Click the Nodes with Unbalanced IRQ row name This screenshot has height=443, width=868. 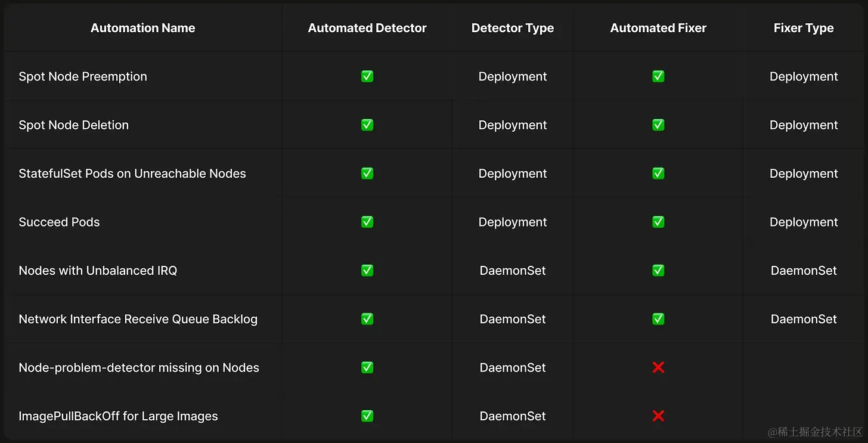(98, 271)
